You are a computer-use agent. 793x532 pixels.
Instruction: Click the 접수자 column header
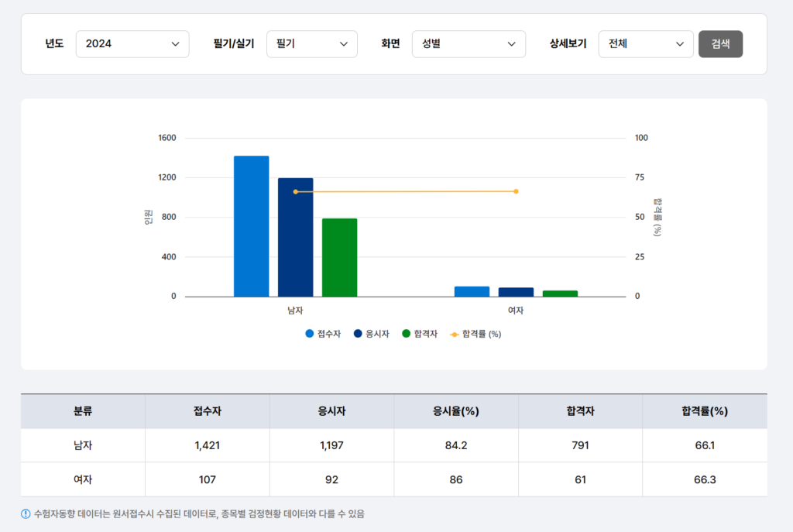point(208,411)
